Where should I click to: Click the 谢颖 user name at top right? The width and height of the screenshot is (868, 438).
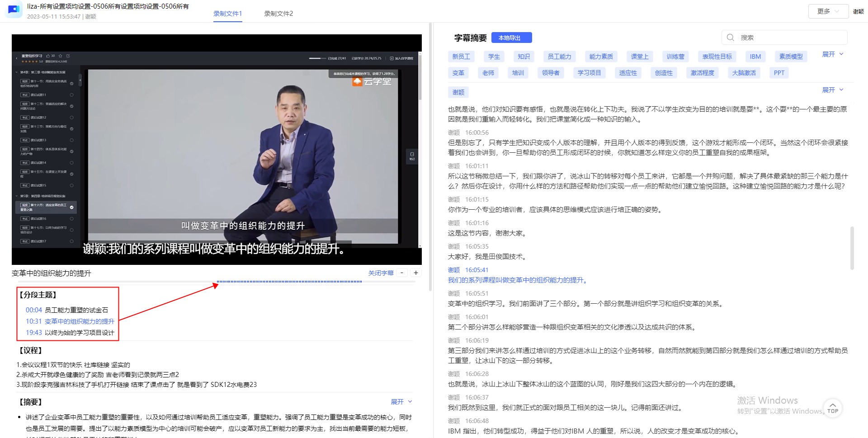pyautogui.click(x=858, y=11)
